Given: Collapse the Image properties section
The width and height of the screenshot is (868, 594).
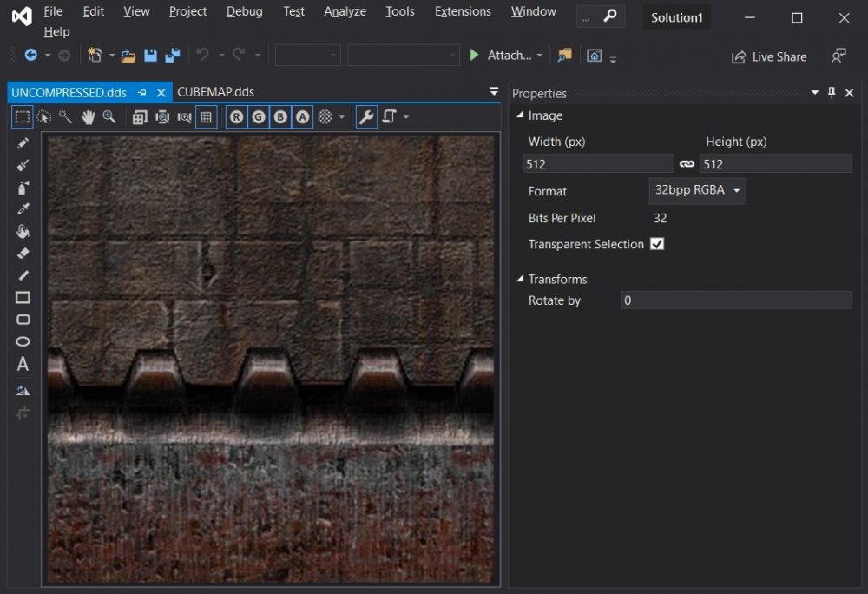Looking at the screenshot, I should click(x=519, y=115).
